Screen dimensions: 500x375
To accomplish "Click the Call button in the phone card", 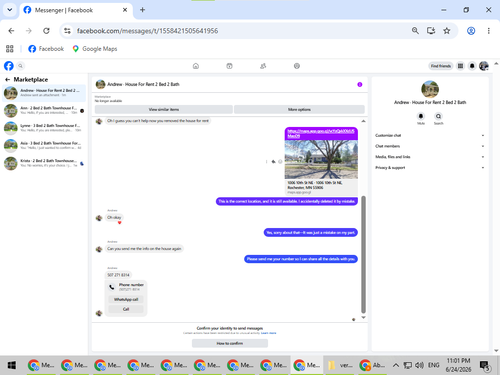I will tap(126, 309).
